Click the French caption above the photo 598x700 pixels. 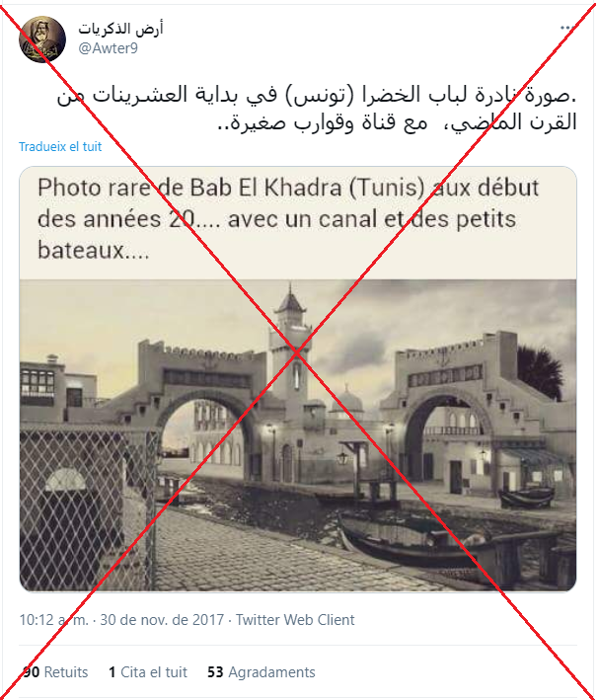click(288, 219)
